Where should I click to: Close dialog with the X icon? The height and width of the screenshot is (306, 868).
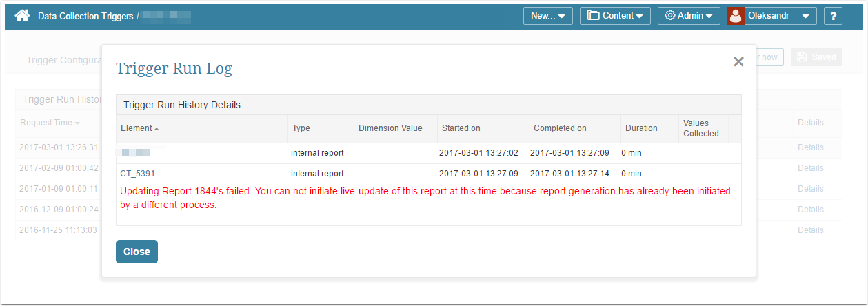click(738, 61)
